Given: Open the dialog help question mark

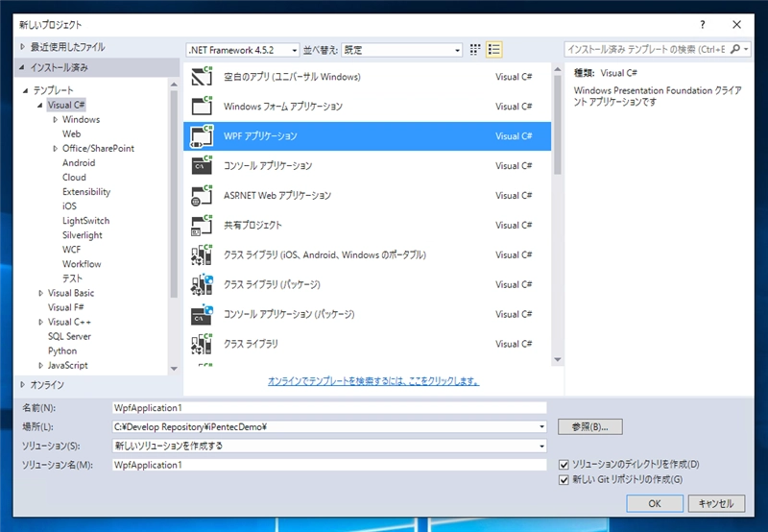Looking at the screenshot, I should pyautogui.click(x=703, y=25).
